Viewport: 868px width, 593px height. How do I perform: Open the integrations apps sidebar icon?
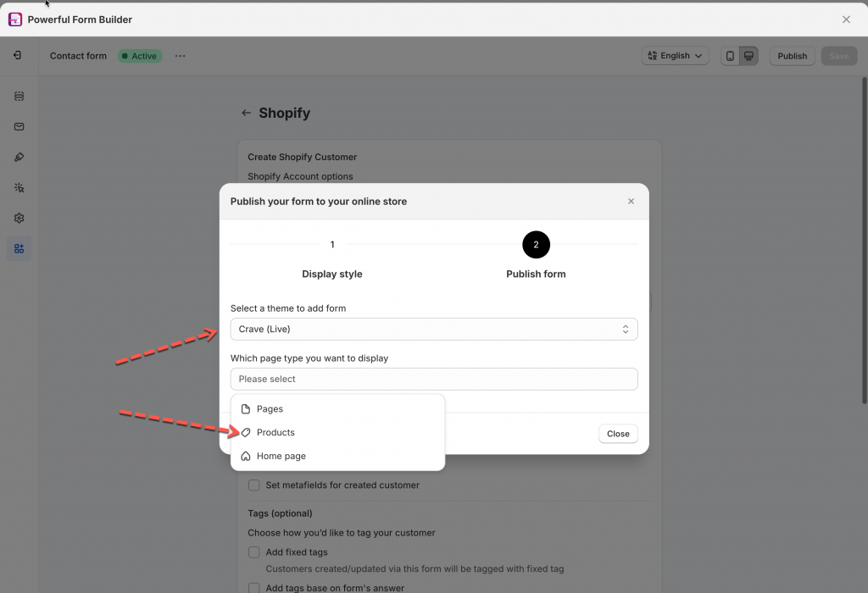(19, 249)
